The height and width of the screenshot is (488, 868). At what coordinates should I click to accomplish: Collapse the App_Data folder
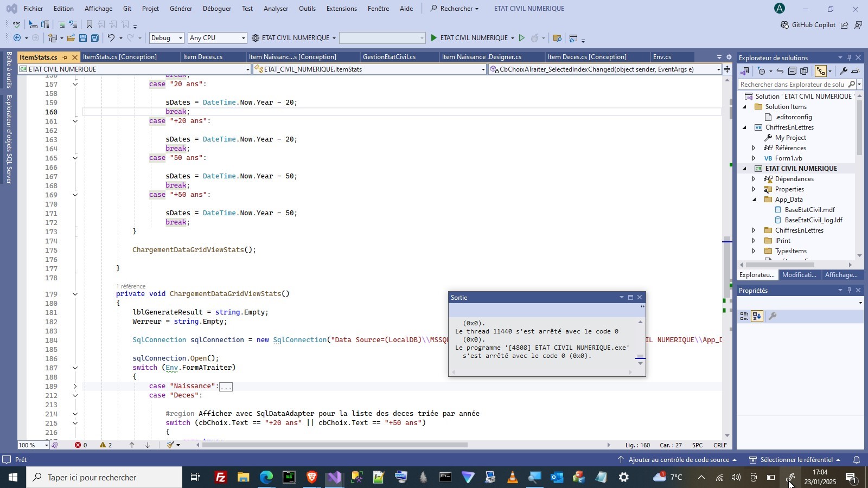coord(754,200)
